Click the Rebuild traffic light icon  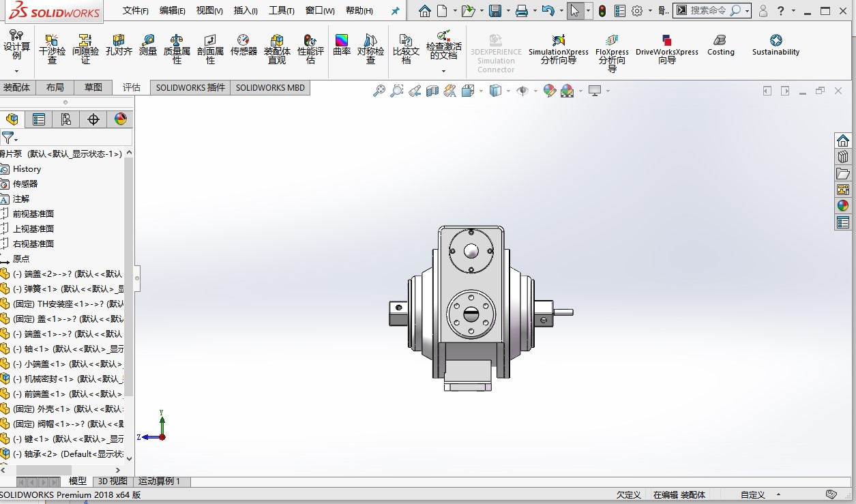[x=602, y=11]
